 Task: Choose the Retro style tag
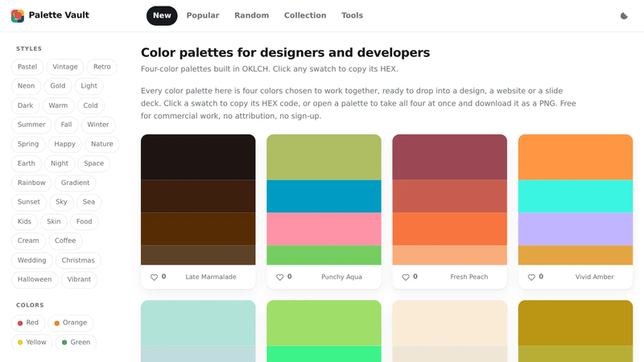pos(102,67)
